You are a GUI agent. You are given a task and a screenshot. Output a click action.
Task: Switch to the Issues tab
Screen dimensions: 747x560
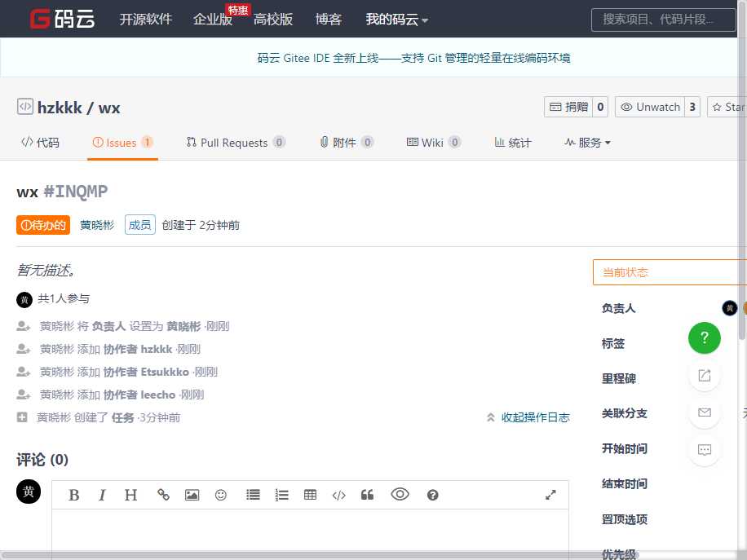click(x=122, y=143)
